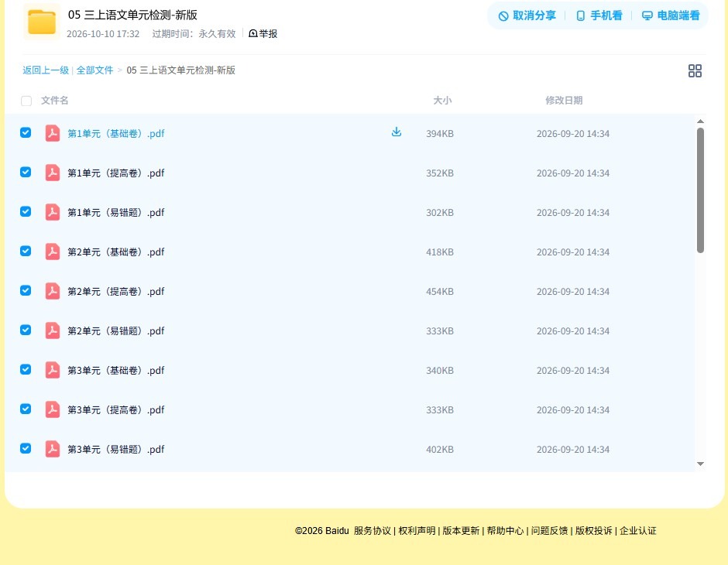Image resolution: width=728 pixels, height=565 pixels.
Task: Click the 文件名 column header
Action: point(54,100)
